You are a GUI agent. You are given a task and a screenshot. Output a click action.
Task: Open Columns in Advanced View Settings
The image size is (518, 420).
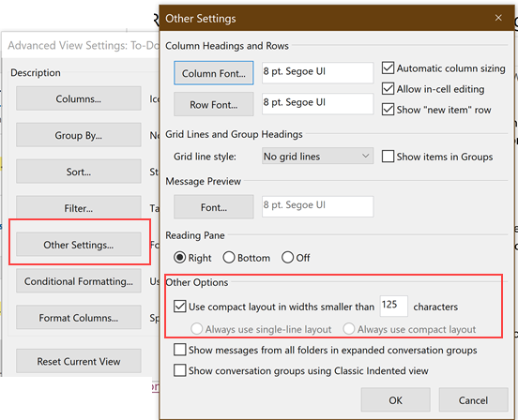tap(79, 98)
